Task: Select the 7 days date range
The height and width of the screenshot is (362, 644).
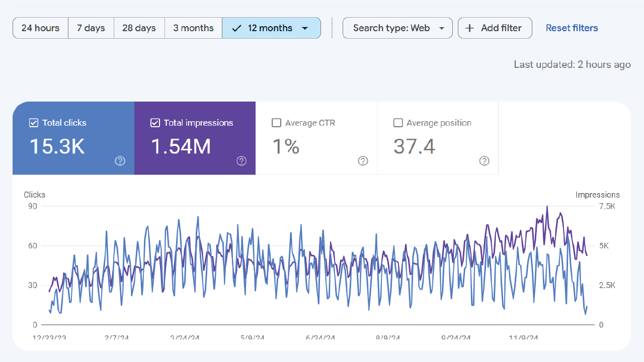Action: [91, 28]
